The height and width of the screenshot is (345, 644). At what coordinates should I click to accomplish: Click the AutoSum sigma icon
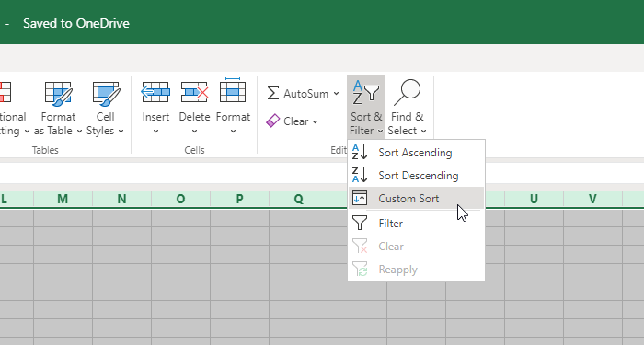(273, 93)
